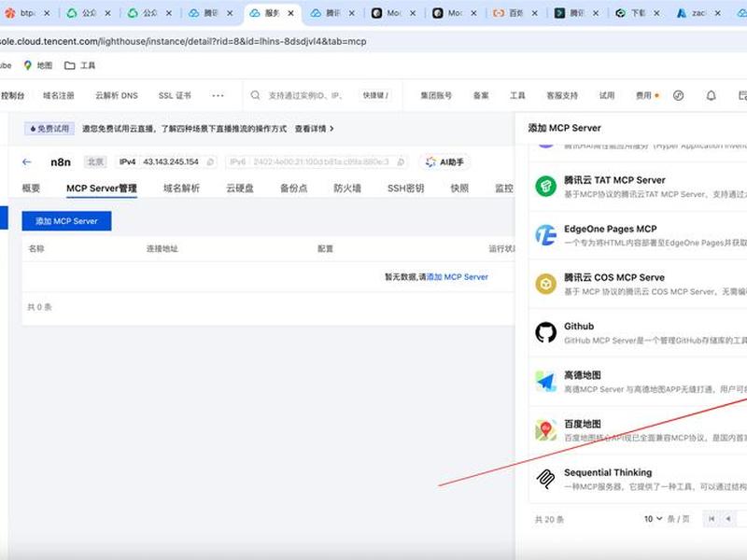
Task: Click the 名称 column header
Action: [x=36, y=248]
